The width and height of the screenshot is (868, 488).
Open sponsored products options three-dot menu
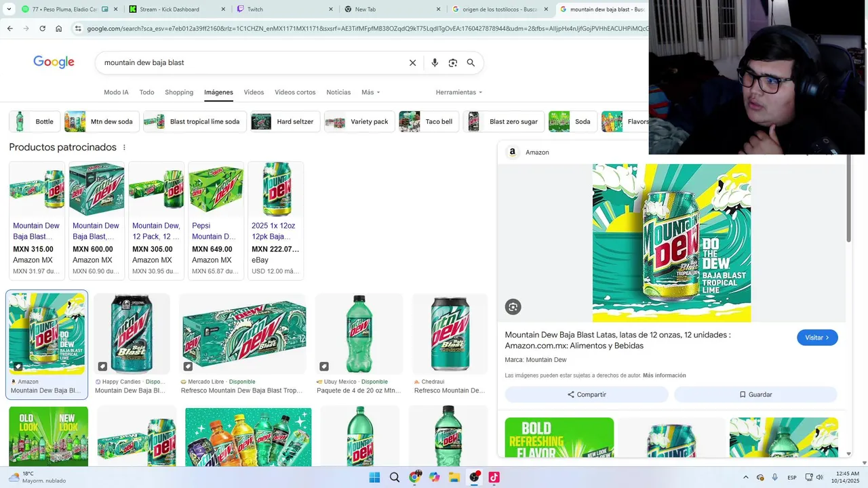[124, 147]
